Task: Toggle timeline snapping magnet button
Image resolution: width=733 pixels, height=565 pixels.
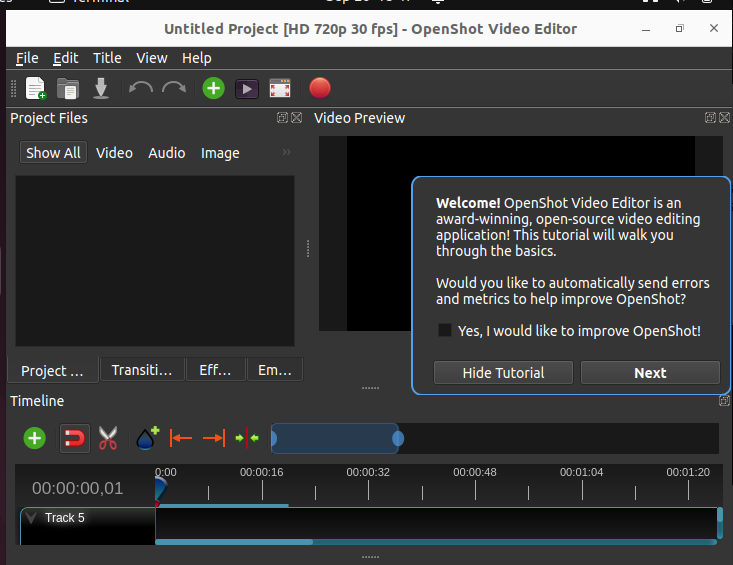Action: click(x=74, y=438)
